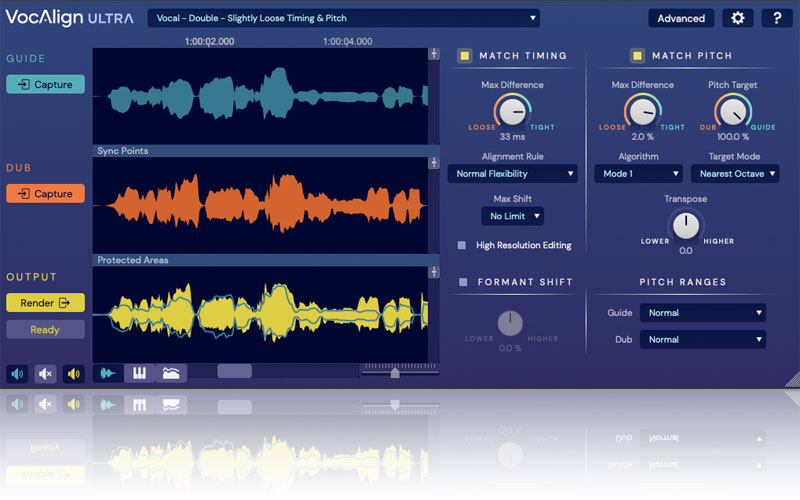
Task: Enable the Formant Shift checkbox
Action: coord(462,282)
